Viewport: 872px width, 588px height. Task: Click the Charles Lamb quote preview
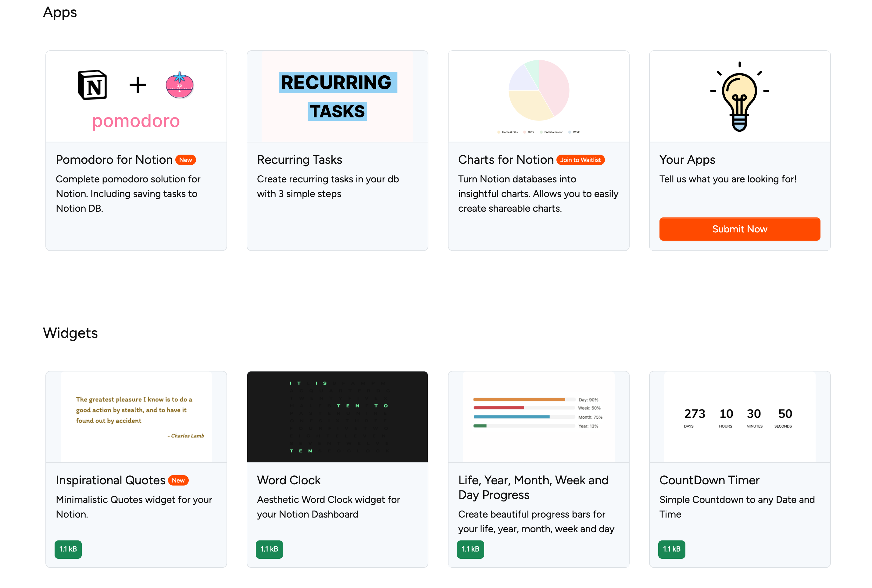click(x=136, y=417)
